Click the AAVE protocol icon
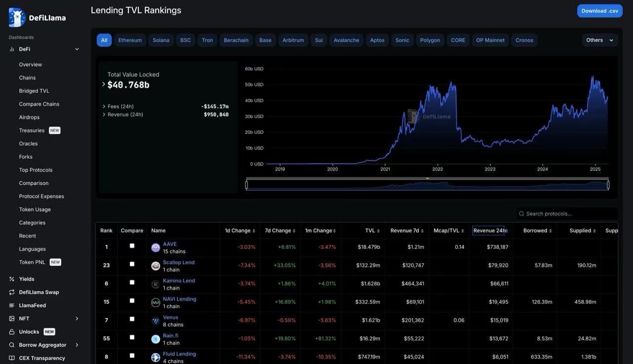633x364 pixels. click(156, 248)
